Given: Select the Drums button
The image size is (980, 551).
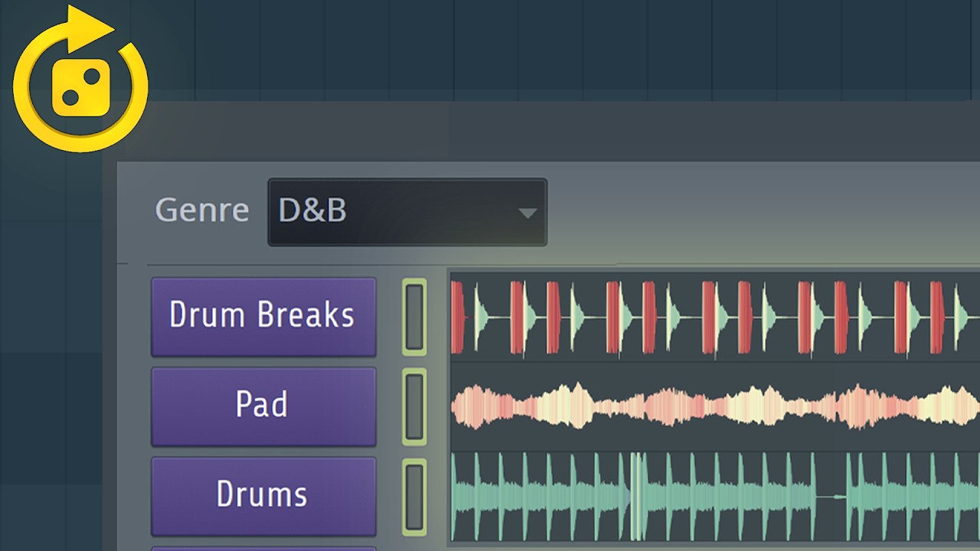Looking at the screenshot, I should pos(263,496).
